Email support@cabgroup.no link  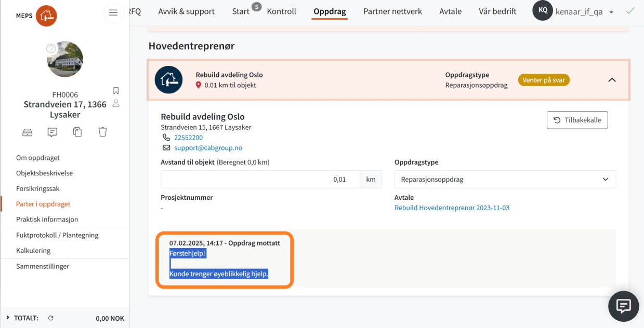pyautogui.click(x=208, y=148)
